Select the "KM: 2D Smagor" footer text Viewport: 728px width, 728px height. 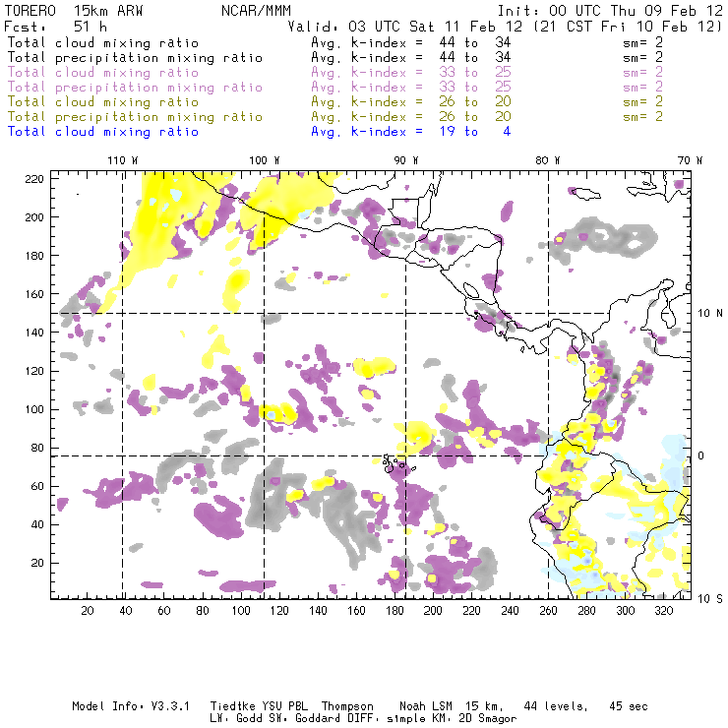click(x=473, y=719)
